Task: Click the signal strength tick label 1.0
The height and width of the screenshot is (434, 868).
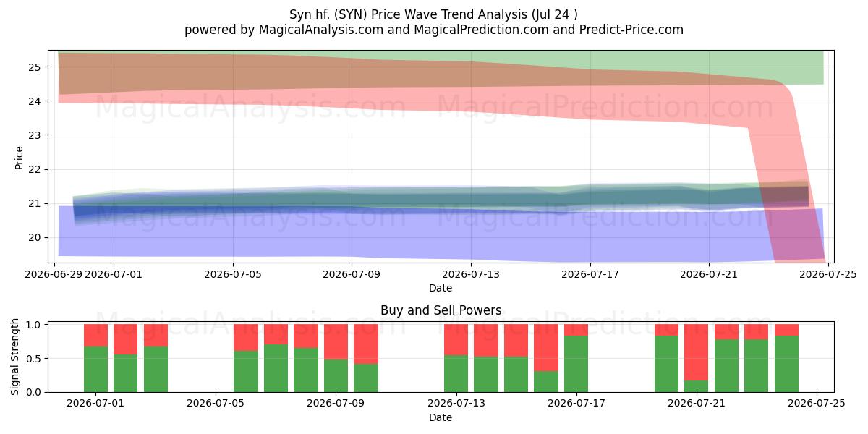Action: [x=34, y=325]
